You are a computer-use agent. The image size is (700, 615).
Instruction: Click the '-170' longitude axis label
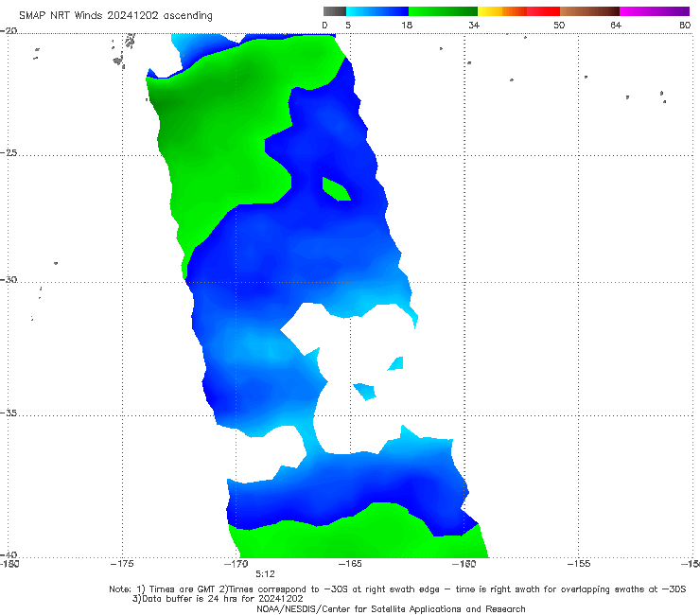236,564
